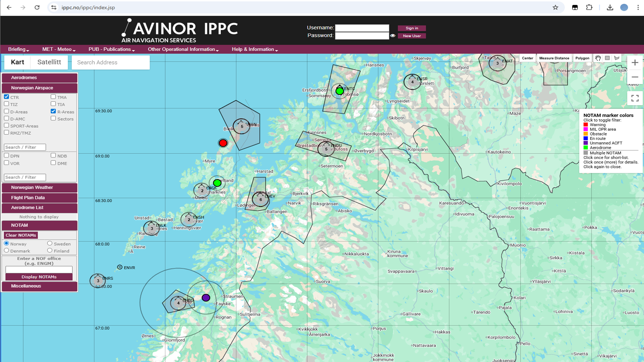The height and width of the screenshot is (362, 644).
Task: Zoom in the map with plus
Action: click(x=635, y=63)
